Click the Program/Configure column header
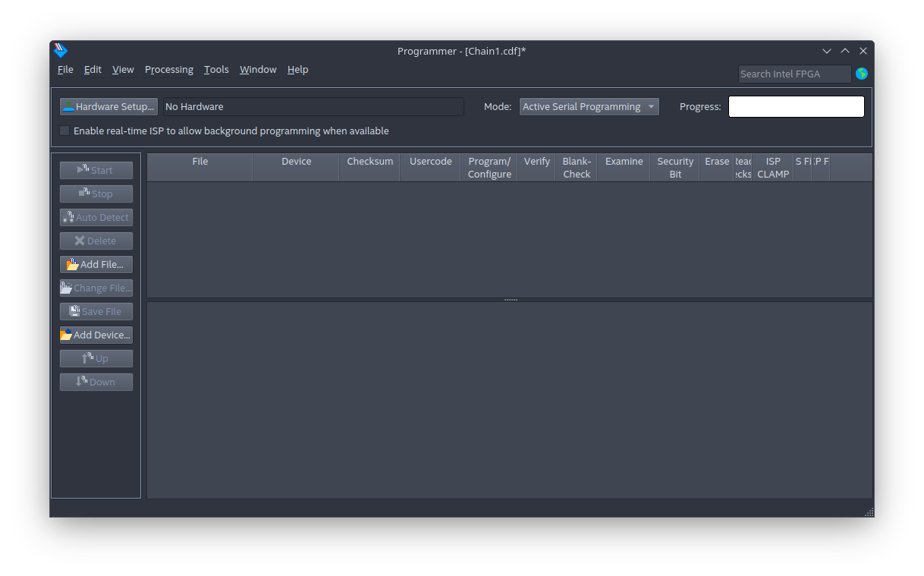Screen dimensions: 924x576 [489, 168]
